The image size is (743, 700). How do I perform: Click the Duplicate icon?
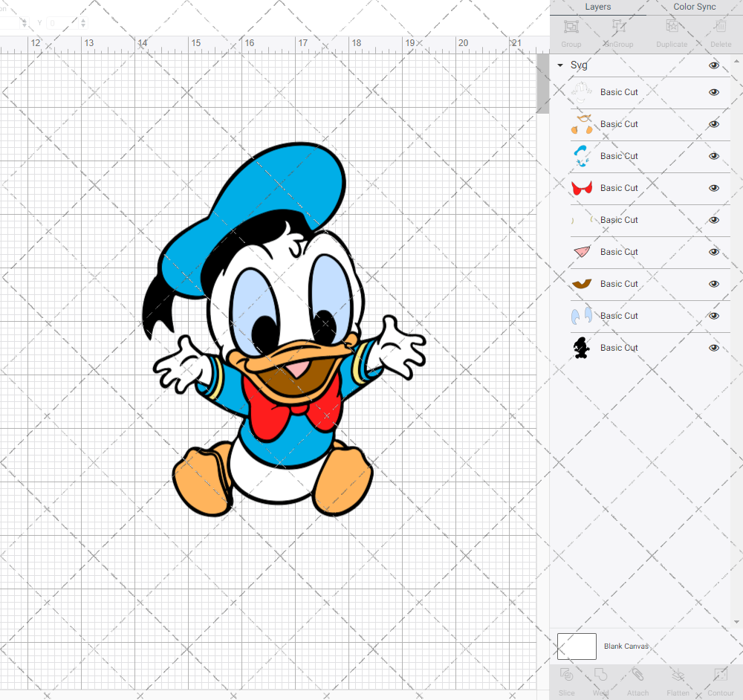pos(672,26)
